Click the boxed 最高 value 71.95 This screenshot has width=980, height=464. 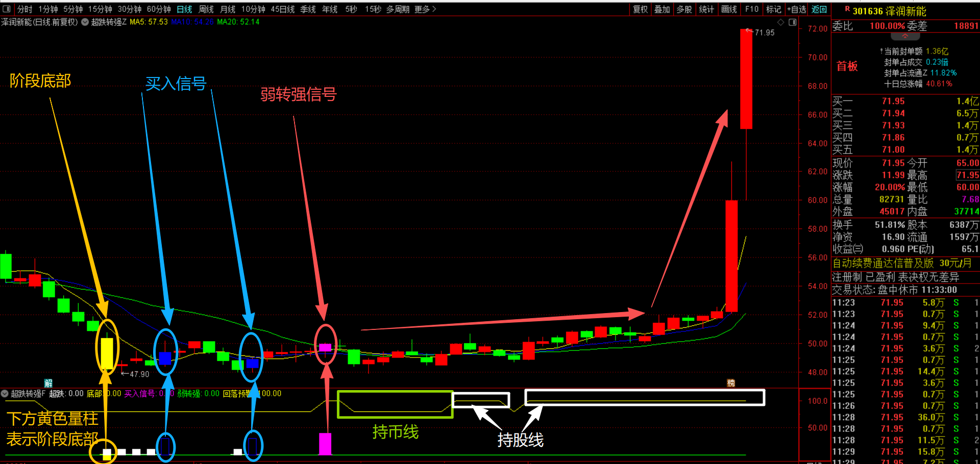tap(968, 175)
